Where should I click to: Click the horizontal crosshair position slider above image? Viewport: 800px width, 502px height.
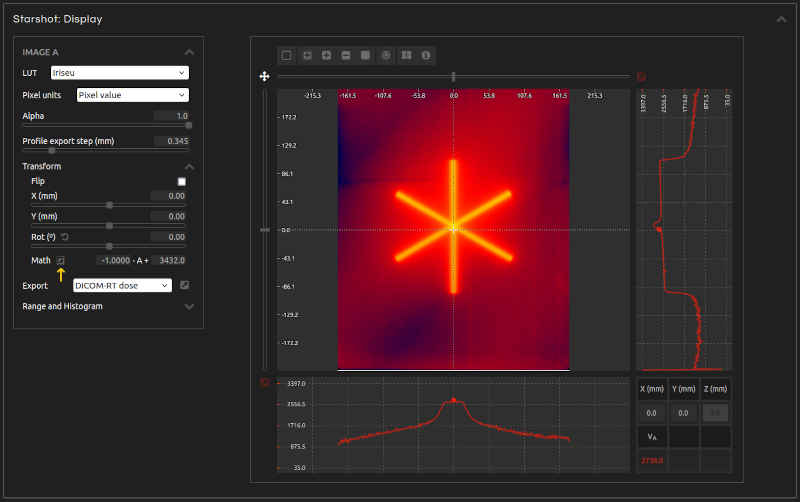pos(453,77)
